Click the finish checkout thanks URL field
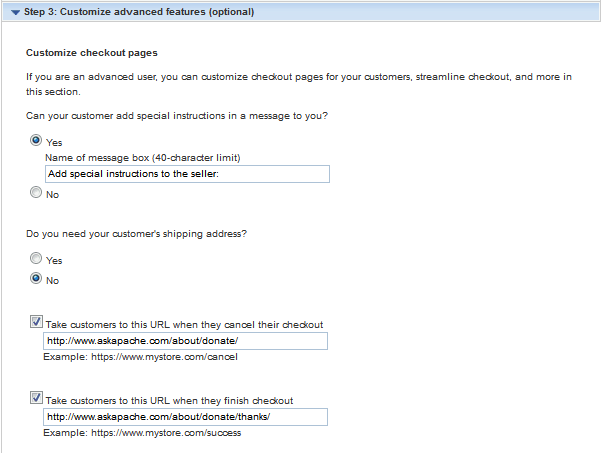604x453 pixels. [x=186, y=417]
